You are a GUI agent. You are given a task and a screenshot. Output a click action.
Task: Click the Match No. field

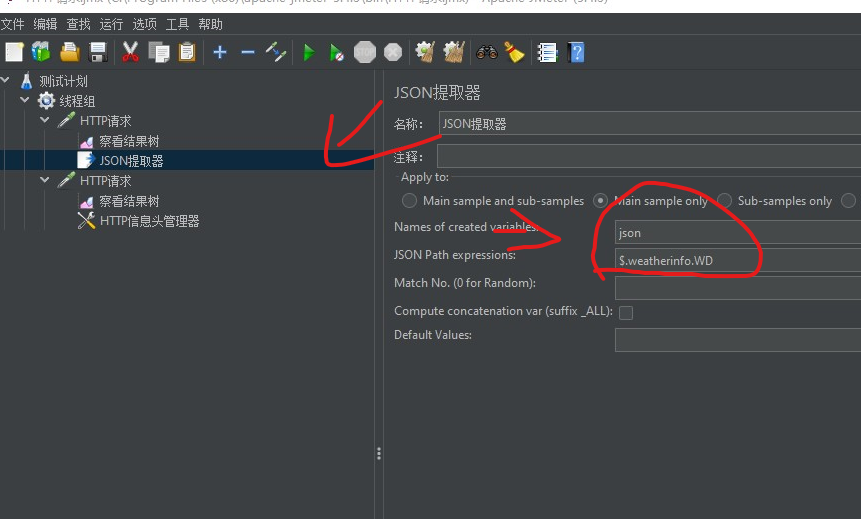[738, 287]
